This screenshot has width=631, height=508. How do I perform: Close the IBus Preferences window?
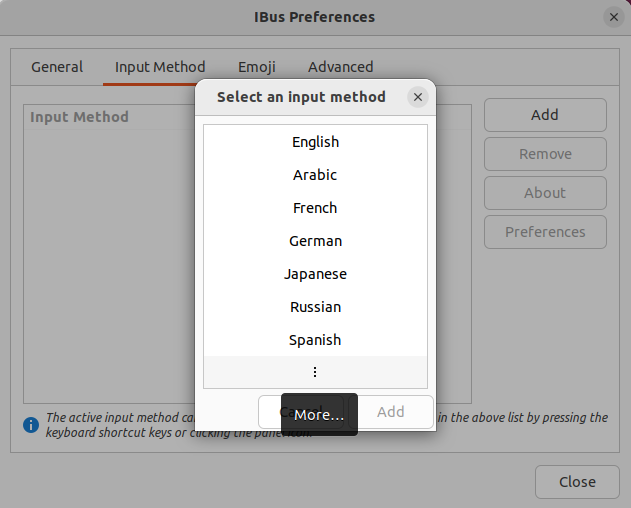point(614,17)
